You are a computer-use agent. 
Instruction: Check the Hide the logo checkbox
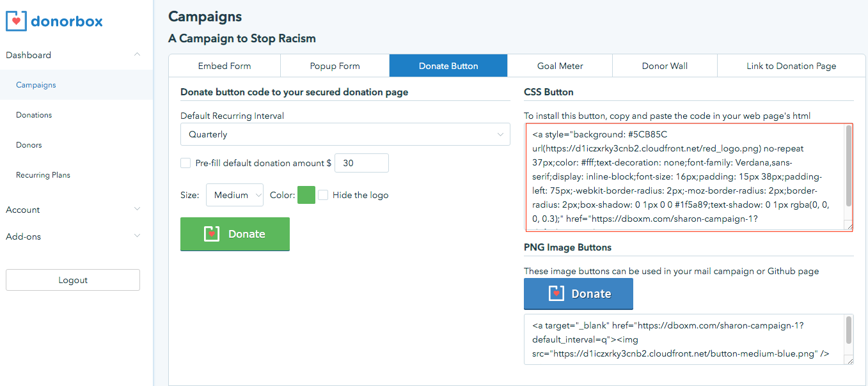tap(323, 195)
